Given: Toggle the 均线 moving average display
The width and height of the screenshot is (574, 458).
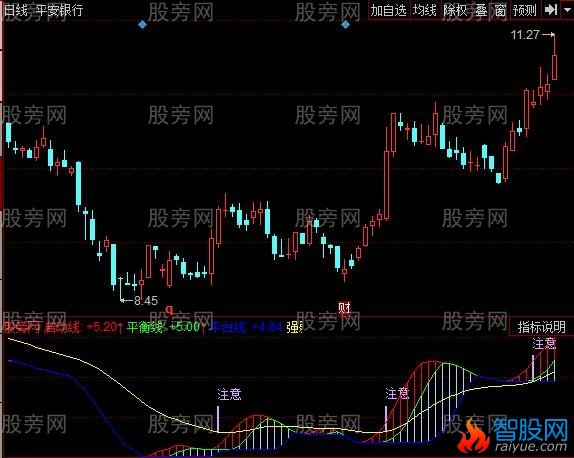Looking at the screenshot, I should [425, 10].
